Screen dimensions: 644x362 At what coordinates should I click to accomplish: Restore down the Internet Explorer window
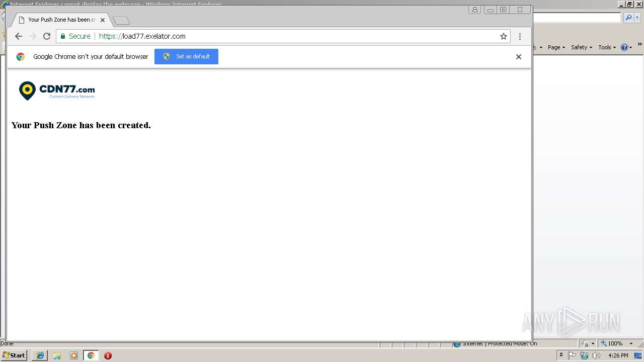click(x=629, y=4)
